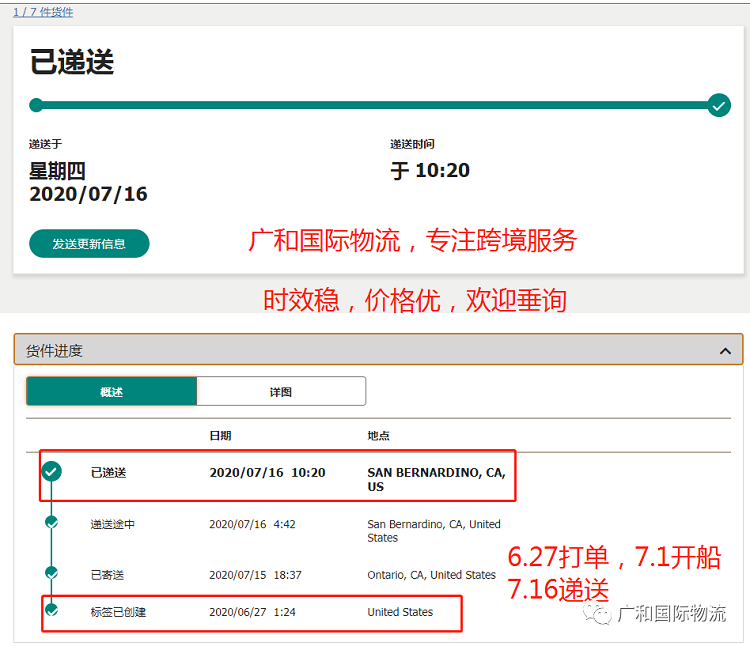Switch to the 概述 tab
Screen dimensions: 750x646
pyautogui.click(x=111, y=392)
